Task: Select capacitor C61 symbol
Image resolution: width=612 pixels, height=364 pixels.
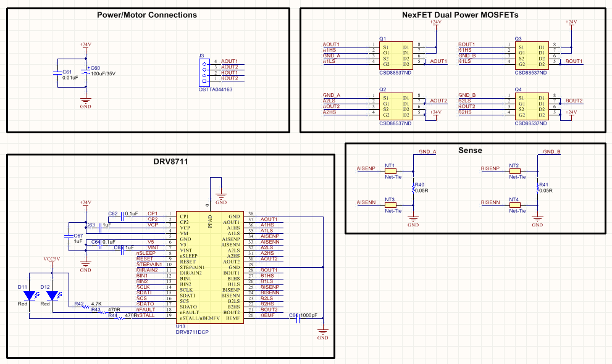Action: pyautogui.click(x=57, y=73)
